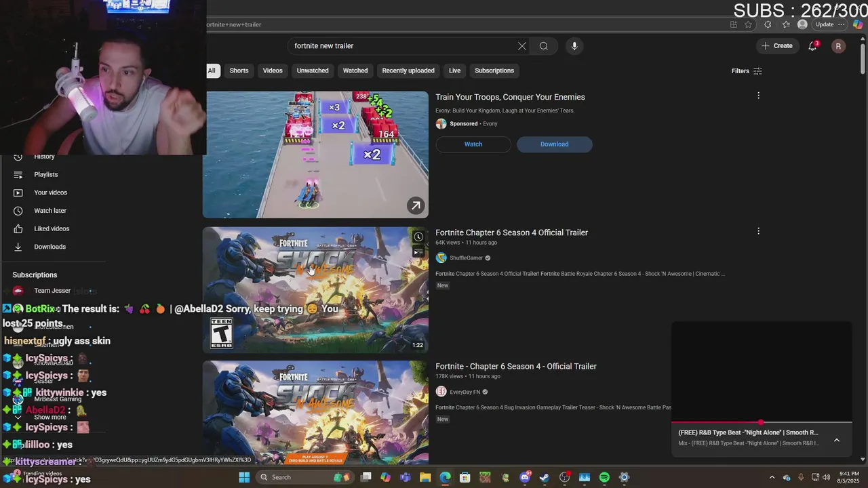Screen dimensions: 868x488
Task: Open YouTube notifications bell
Action: (x=812, y=46)
